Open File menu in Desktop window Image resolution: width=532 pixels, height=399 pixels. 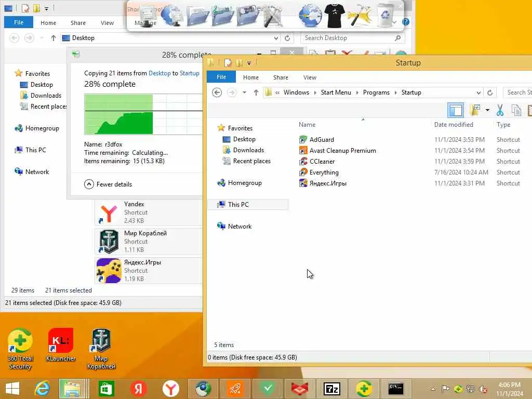click(x=19, y=22)
